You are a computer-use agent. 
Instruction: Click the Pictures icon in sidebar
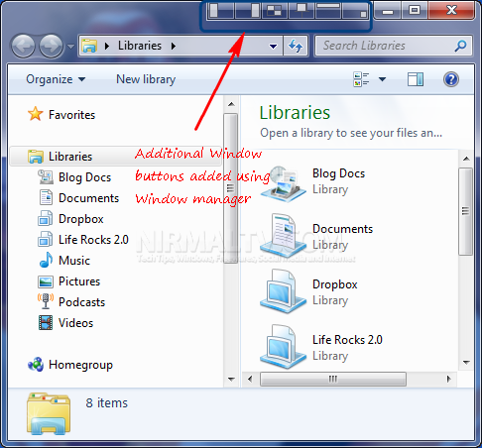pos(46,281)
